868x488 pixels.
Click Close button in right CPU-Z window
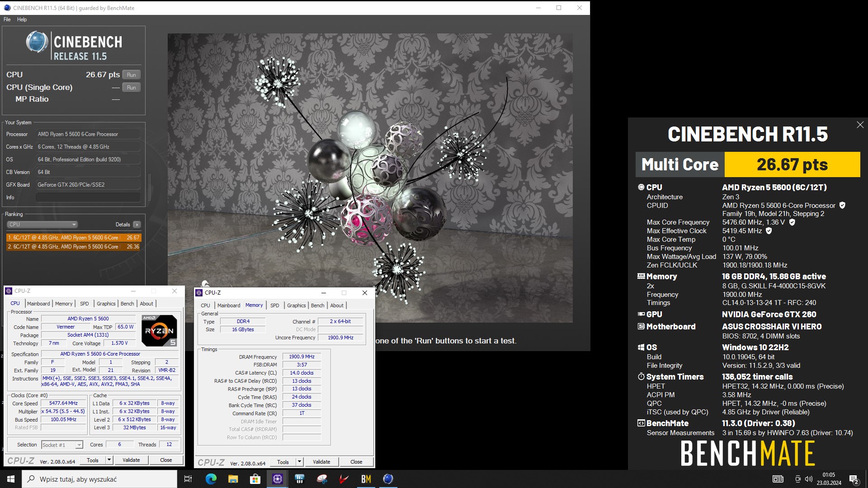point(356,462)
